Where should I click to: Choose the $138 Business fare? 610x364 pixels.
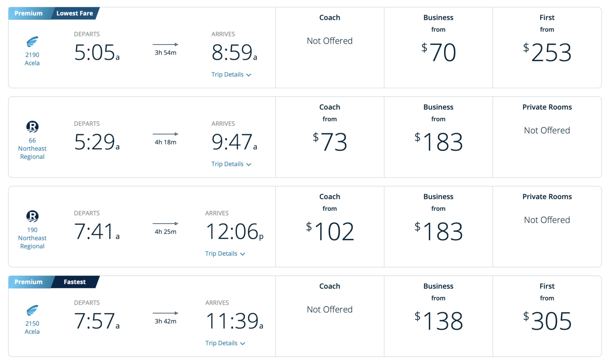coord(438,321)
